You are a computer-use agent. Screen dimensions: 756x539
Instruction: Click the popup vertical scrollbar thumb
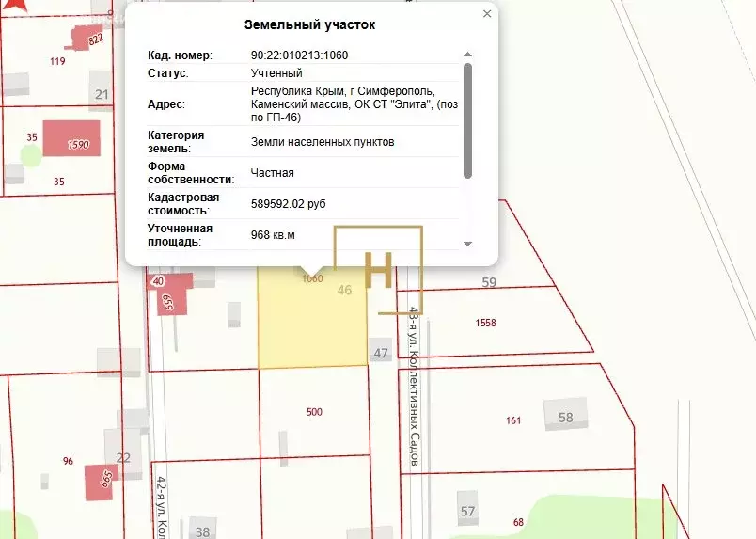coord(468,119)
